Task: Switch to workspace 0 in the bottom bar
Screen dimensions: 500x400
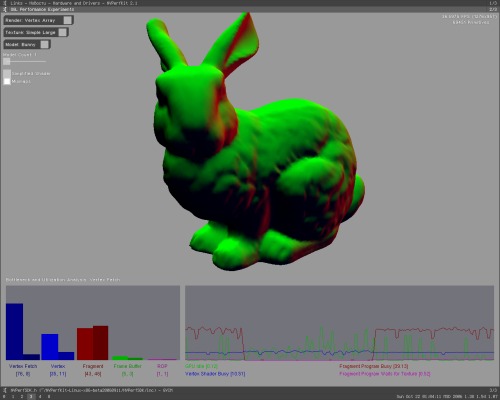Action: coord(4,397)
